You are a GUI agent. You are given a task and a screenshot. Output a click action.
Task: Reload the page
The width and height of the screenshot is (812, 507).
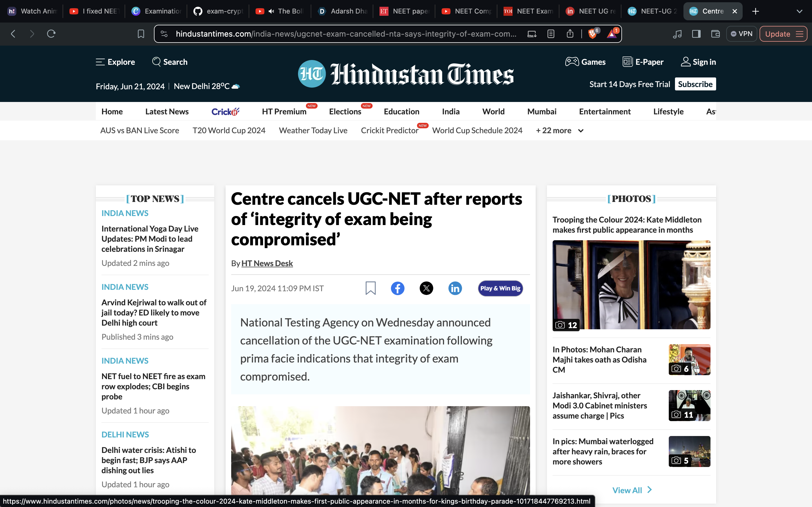coord(51,34)
